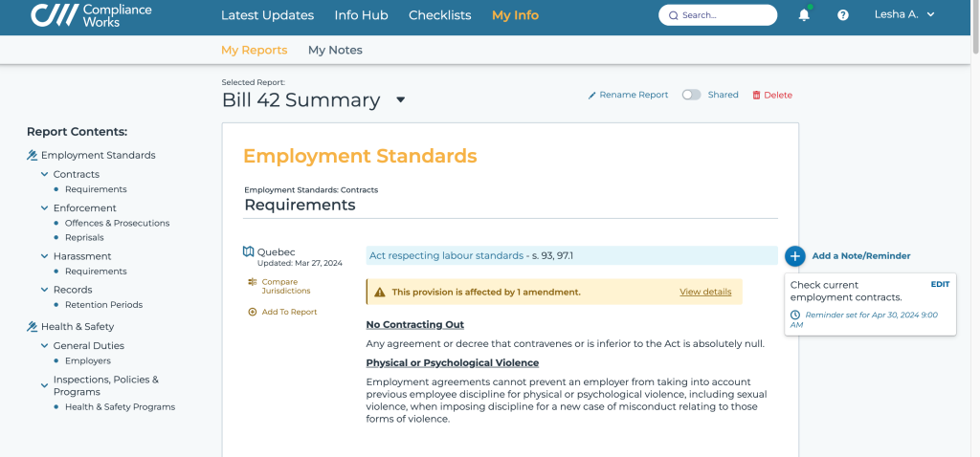
Task: Click the reminder clock icon
Action: tap(795, 316)
